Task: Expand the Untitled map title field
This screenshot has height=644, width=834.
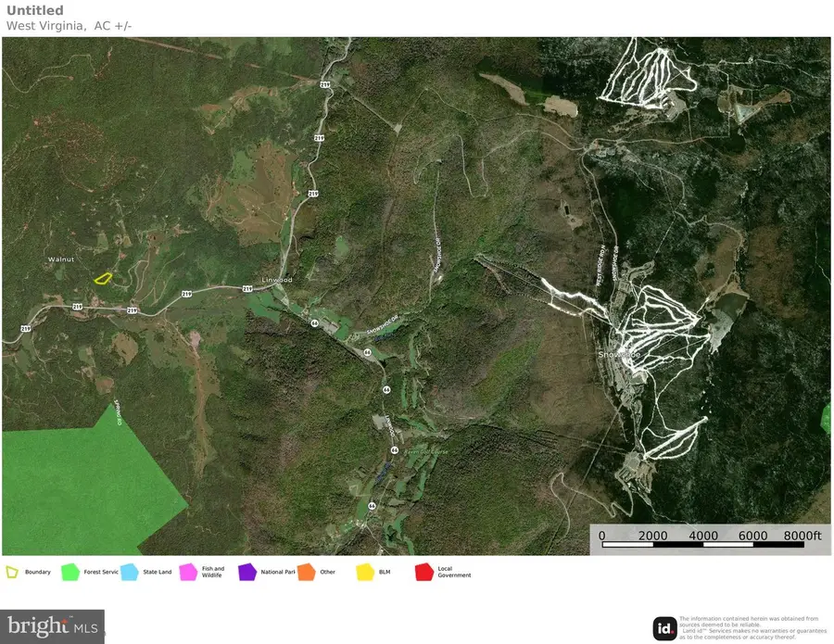Action: 34,9
